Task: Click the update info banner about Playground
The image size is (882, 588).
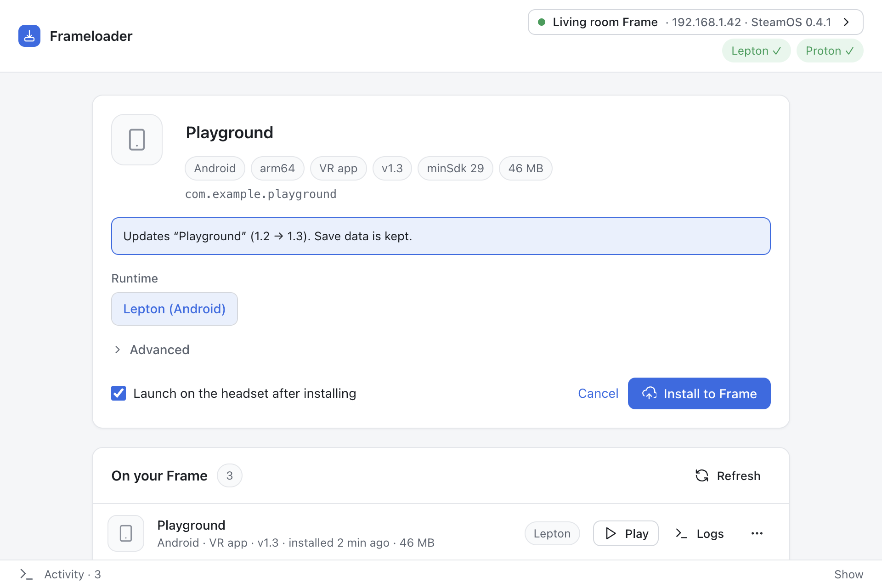Action: coord(441,236)
